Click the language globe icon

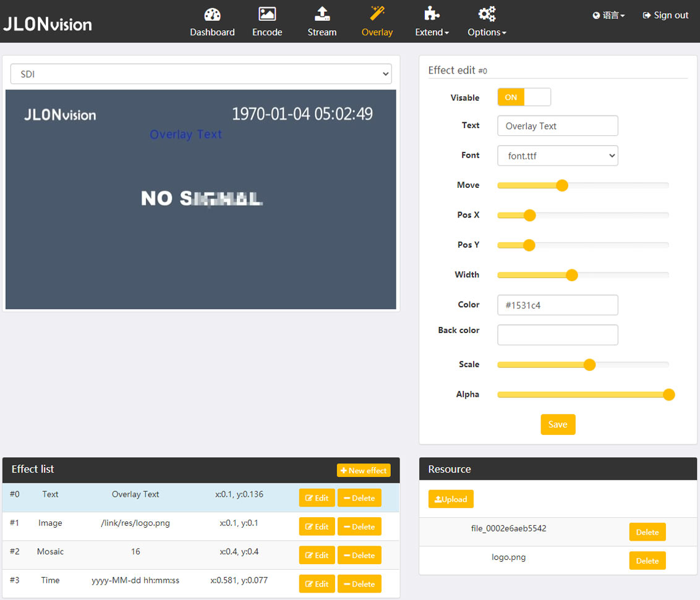pyautogui.click(x=596, y=15)
